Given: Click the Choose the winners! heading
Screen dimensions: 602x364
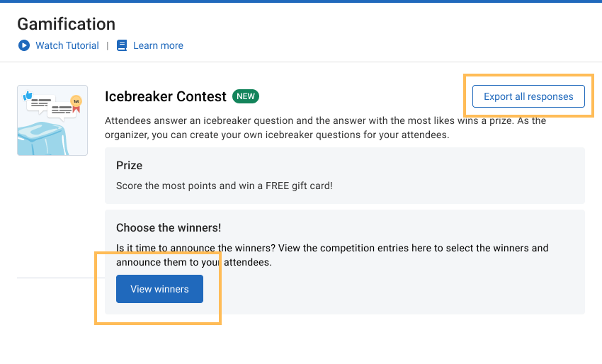Looking at the screenshot, I should coord(169,227).
